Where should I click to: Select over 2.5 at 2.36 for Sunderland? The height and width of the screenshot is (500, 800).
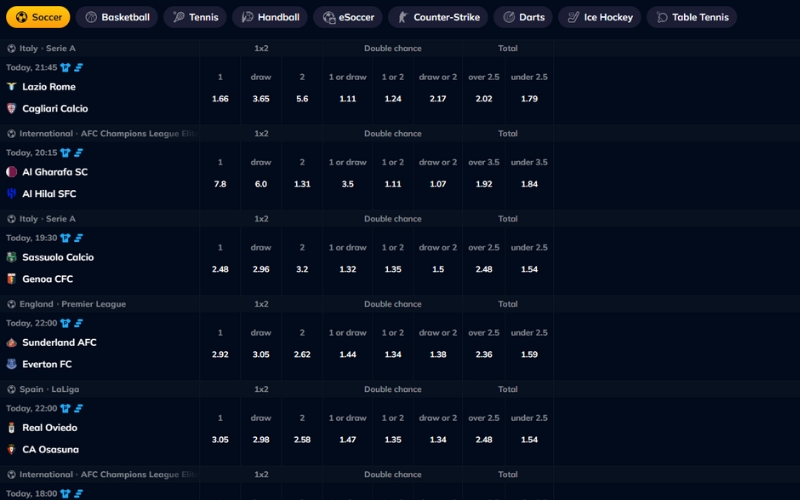[x=484, y=354]
